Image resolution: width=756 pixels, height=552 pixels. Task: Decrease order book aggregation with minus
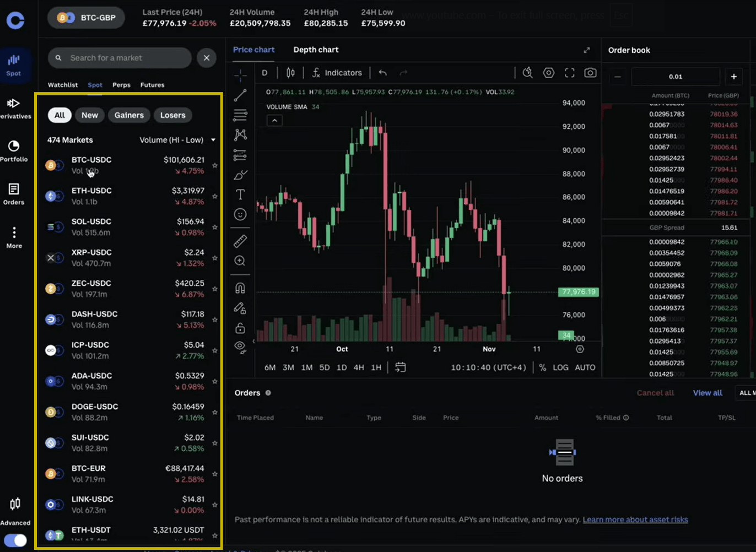click(x=618, y=77)
